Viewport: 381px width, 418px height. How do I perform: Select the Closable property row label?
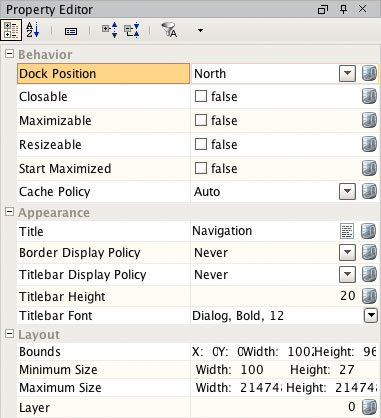pyautogui.click(x=43, y=97)
